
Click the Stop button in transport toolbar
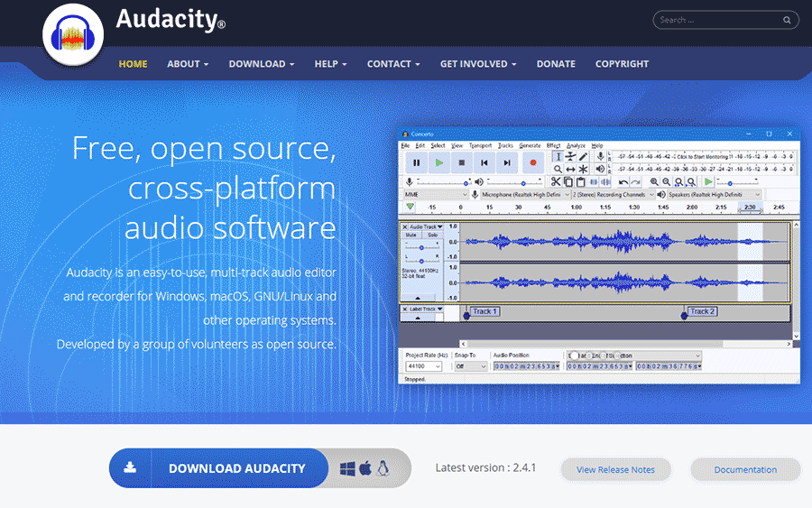click(461, 162)
